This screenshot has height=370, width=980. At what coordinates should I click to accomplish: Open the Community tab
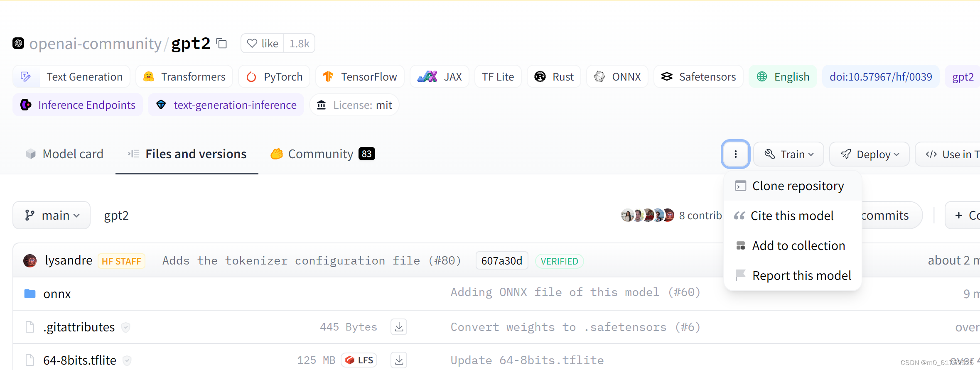(x=323, y=154)
